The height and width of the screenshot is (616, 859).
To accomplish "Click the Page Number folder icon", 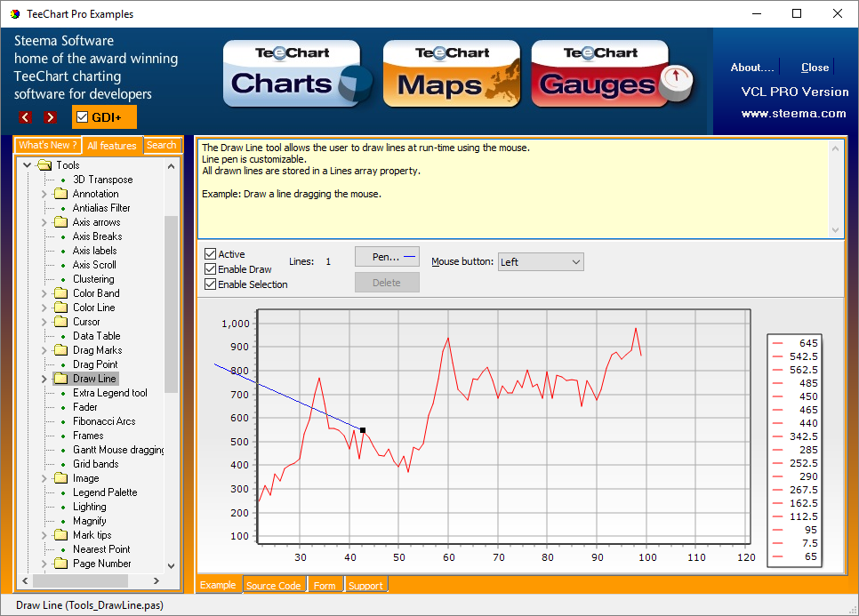I will click(60, 564).
